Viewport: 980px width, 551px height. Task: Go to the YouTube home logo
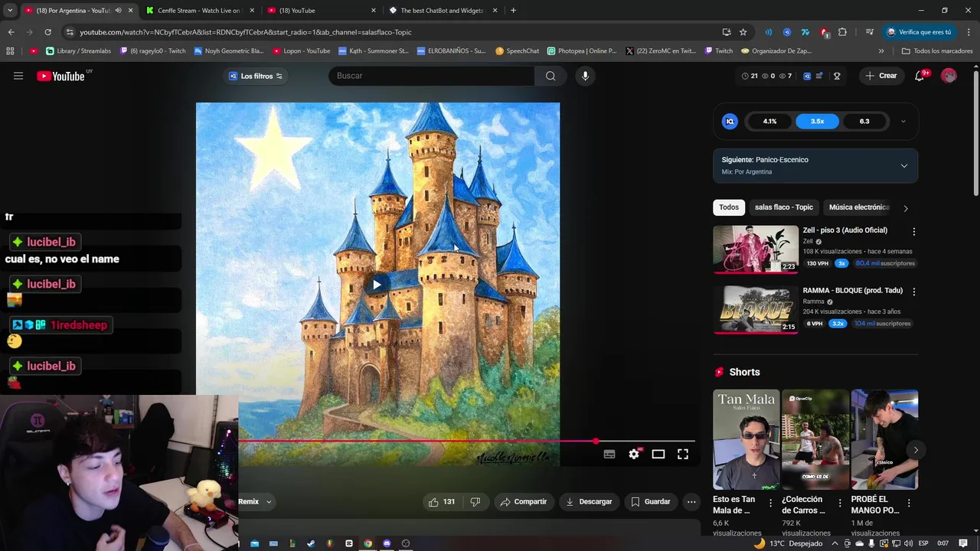(60, 76)
